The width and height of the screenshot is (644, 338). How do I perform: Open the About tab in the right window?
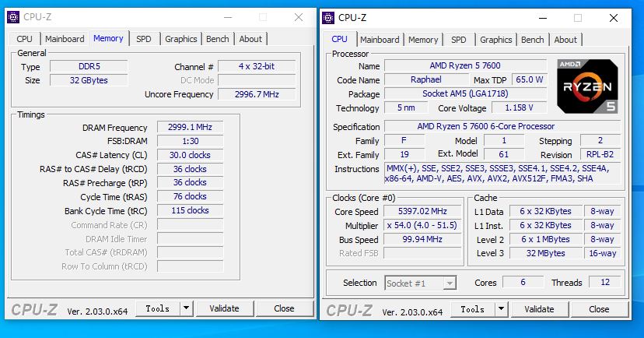(565, 40)
